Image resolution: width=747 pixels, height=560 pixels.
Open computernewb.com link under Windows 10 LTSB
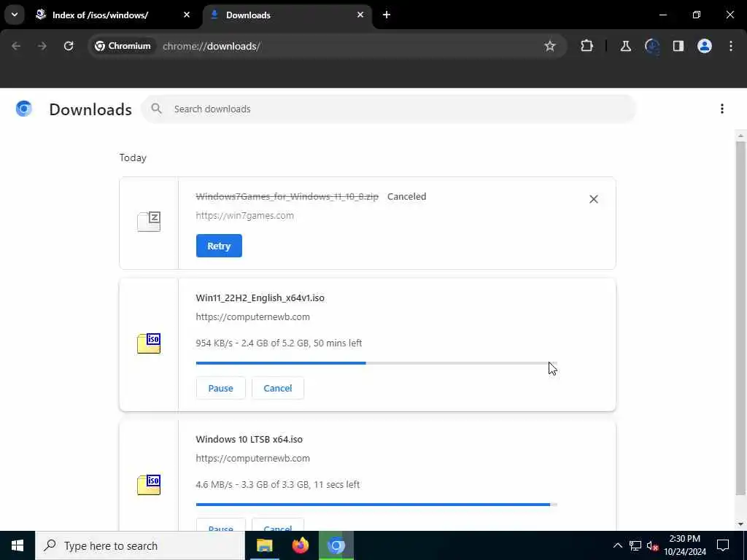(x=252, y=459)
